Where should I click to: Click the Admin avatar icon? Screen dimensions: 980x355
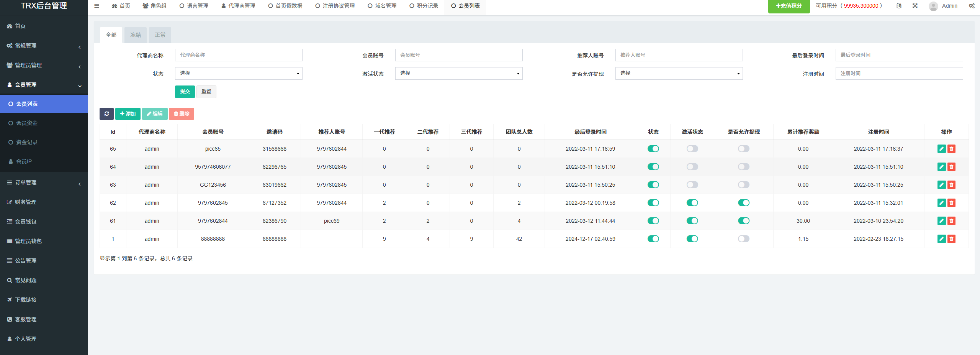[x=933, y=6]
